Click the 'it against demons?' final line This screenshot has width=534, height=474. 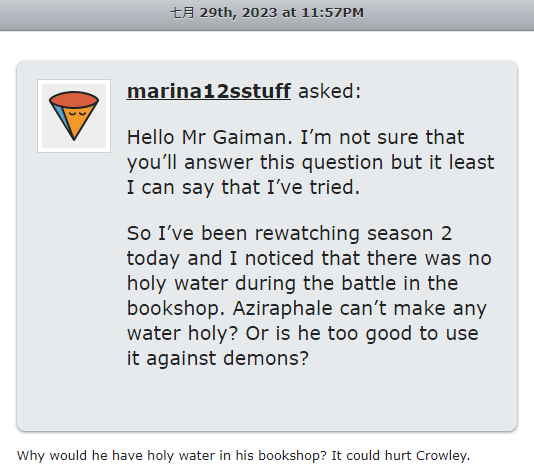point(218,358)
